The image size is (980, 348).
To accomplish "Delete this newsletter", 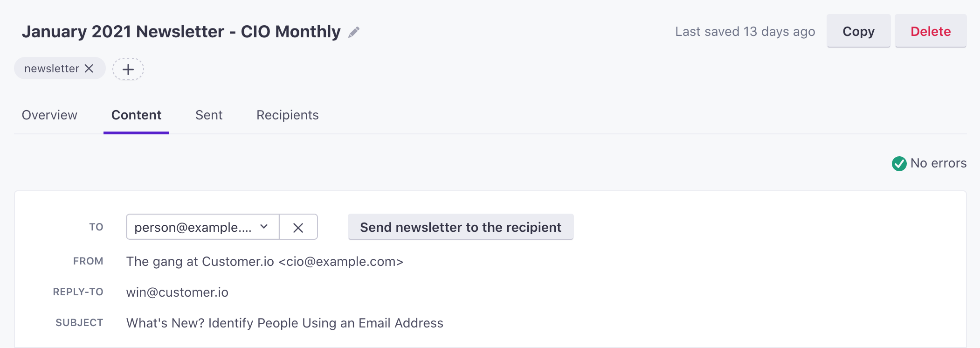I will tap(930, 31).
